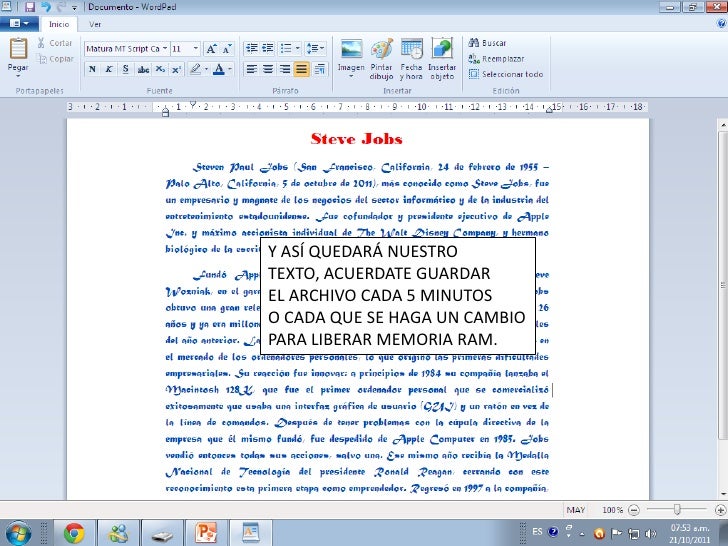Image resolution: width=728 pixels, height=546 pixels.
Task: Switch to the Inicio tab
Action: [x=59, y=24]
